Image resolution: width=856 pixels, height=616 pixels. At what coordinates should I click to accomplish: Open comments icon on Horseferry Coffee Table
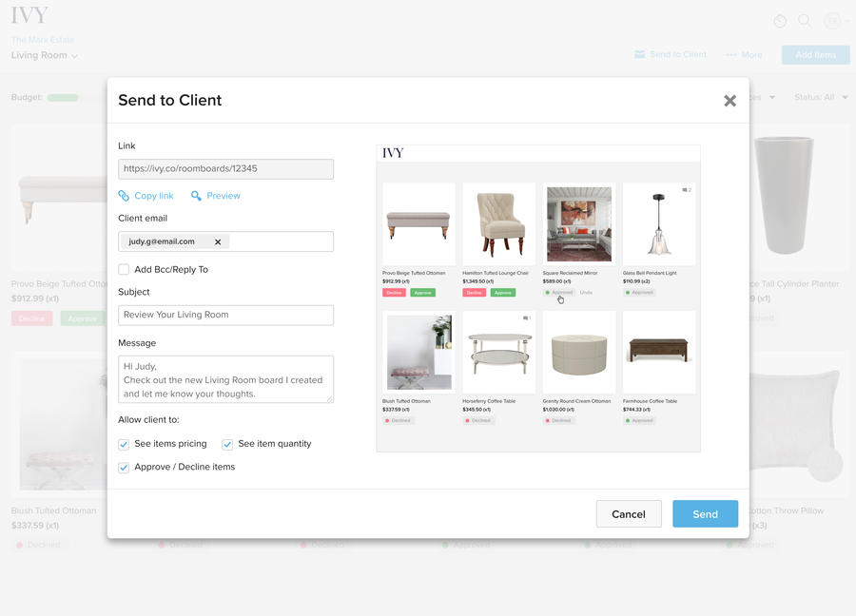pos(526,318)
